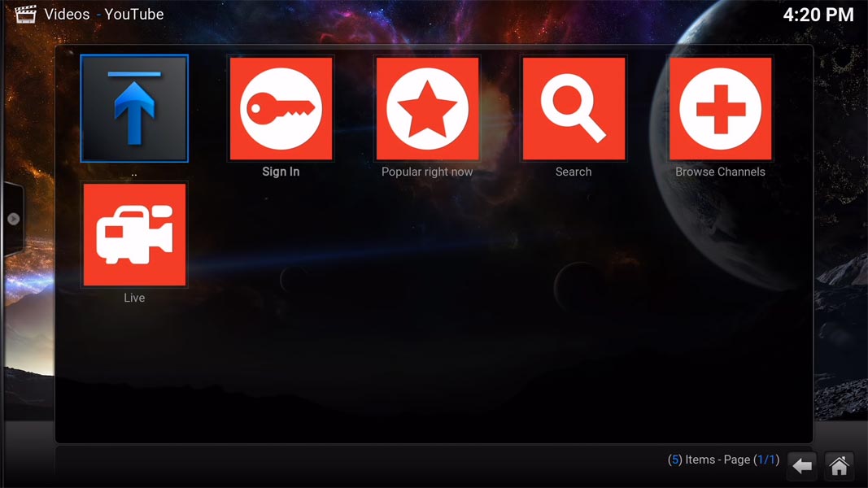Open Popular right now star icon
The height and width of the screenshot is (488, 868).
pos(427,108)
